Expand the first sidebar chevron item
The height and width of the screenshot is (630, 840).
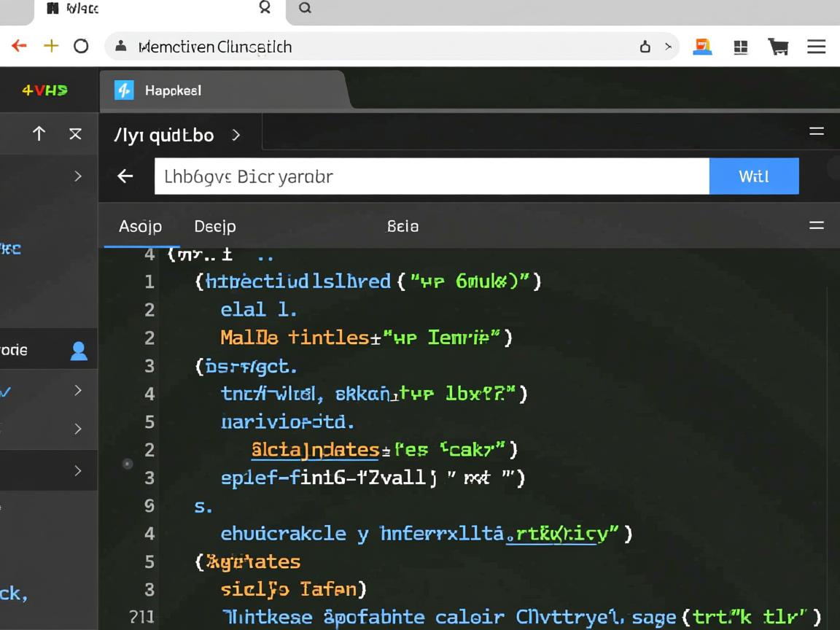[x=78, y=176]
